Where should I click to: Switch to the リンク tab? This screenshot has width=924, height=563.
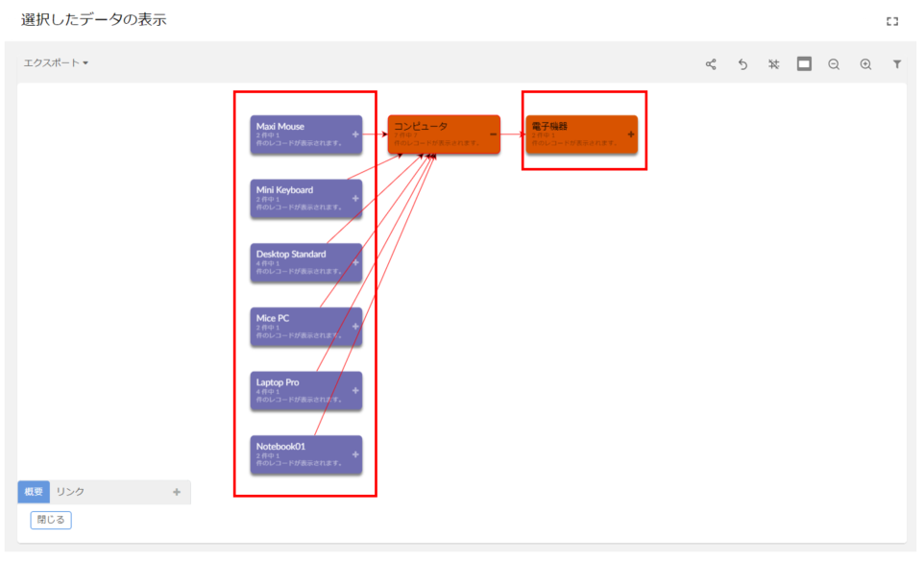70,492
